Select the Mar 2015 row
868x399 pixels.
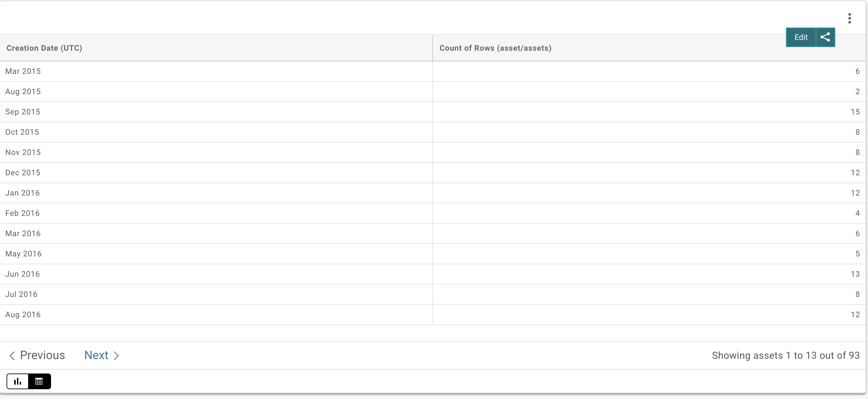coord(23,71)
